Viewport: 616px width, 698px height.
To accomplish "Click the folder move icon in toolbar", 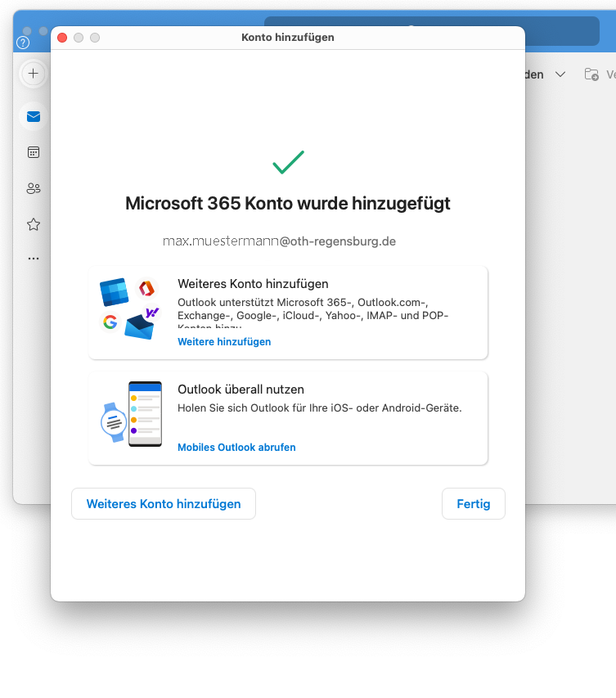I will pyautogui.click(x=591, y=74).
